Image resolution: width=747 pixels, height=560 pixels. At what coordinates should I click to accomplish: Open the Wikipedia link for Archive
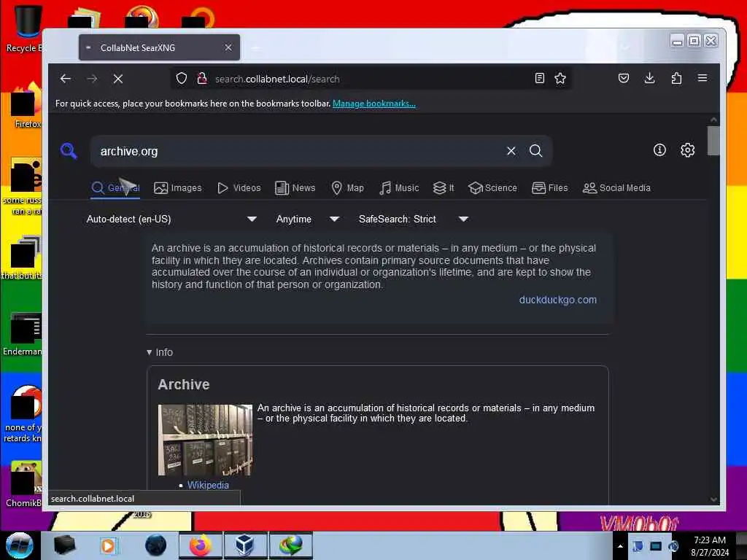point(208,485)
